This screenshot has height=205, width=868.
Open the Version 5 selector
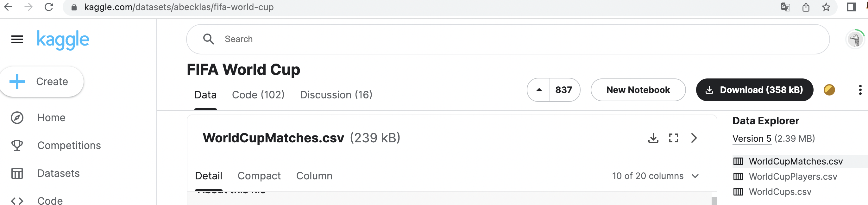(752, 139)
